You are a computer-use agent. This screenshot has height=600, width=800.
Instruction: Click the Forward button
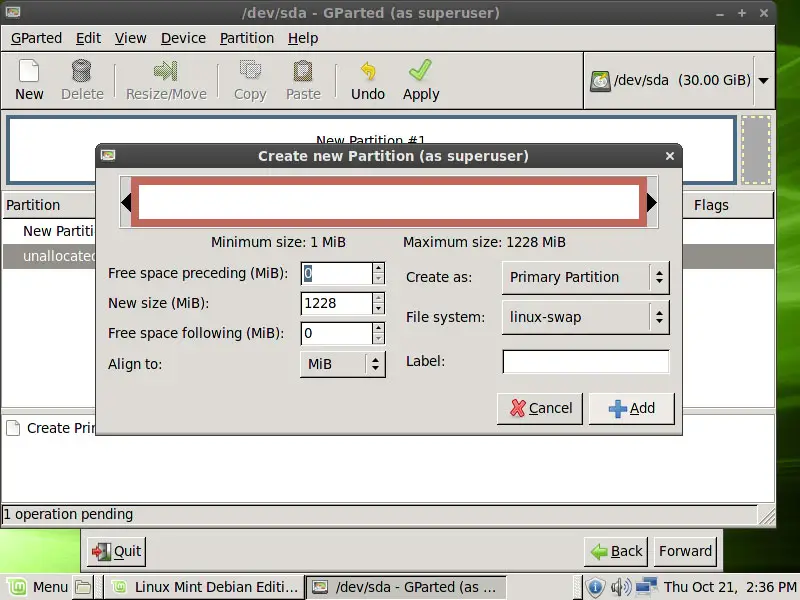[685, 552]
